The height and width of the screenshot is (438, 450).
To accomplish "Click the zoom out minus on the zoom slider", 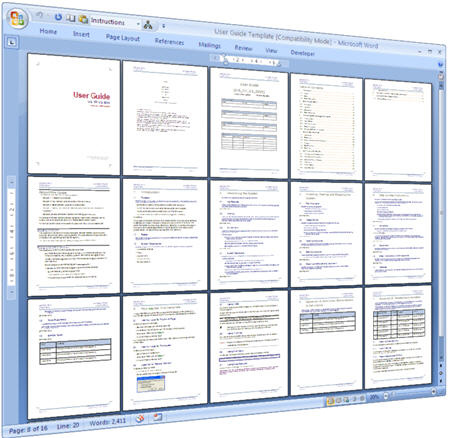I will coord(386,396).
